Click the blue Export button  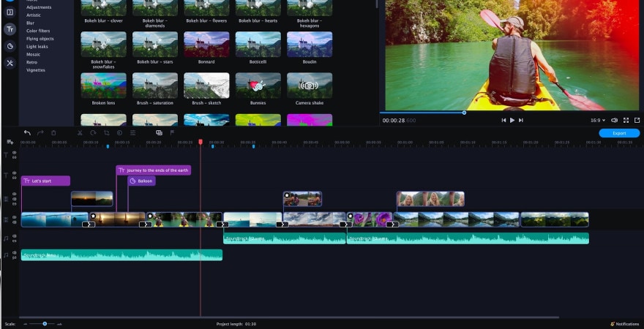(618, 133)
